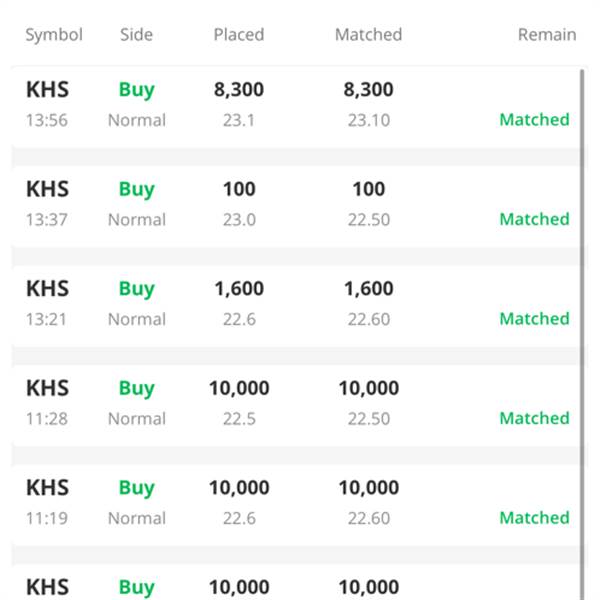Click the Buy label on the 13:56 order

[x=137, y=90]
